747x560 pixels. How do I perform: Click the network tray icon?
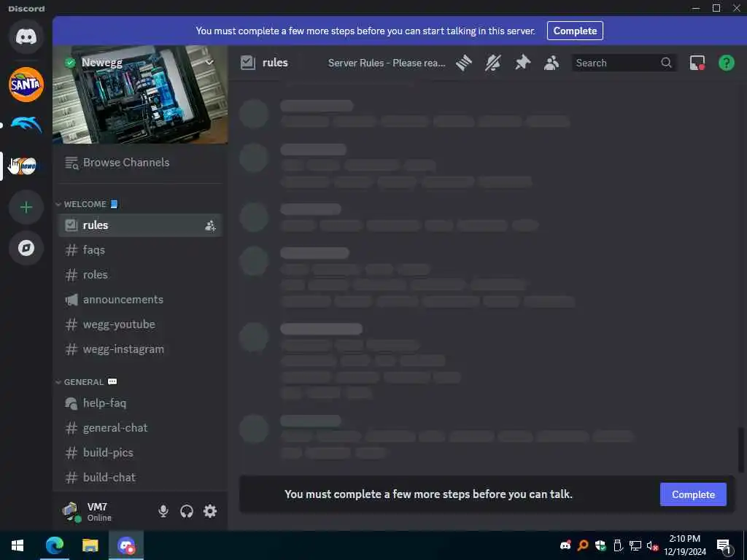pos(635,545)
